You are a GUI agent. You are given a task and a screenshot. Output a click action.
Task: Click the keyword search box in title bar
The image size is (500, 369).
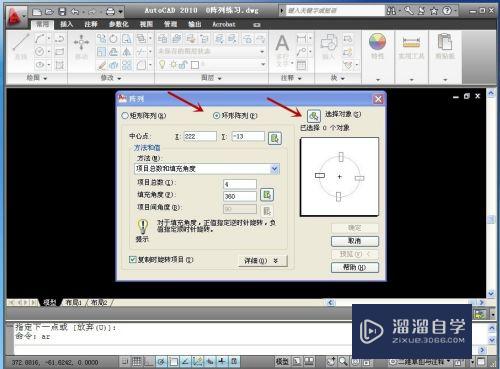(x=335, y=11)
